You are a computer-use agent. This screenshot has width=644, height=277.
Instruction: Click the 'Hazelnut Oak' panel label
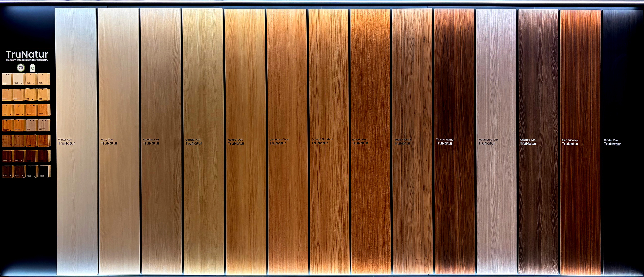pyautogui.click(x=151, y=140)
